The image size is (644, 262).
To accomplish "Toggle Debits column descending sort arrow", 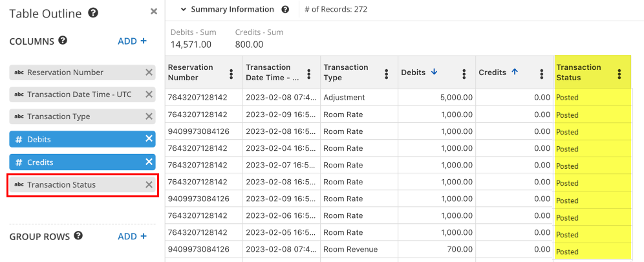I will [434, 72].
